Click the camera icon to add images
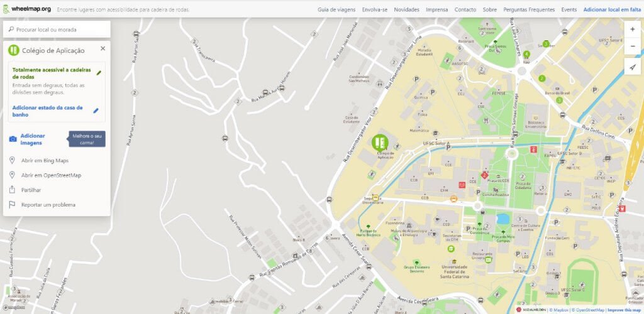 coord(13,139)
